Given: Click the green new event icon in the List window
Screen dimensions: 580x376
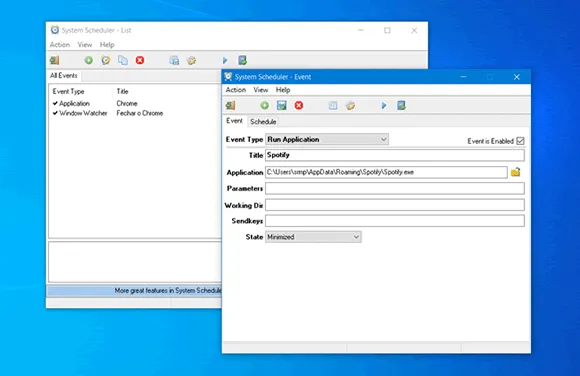Looking at the screenshot, I should [x=88, y=60].
